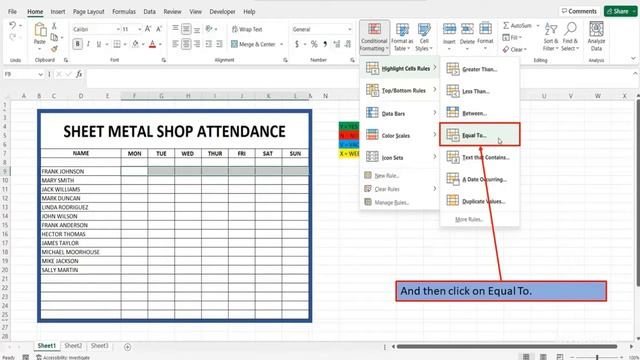Click Increase Decimal icon
The image size is (640, 360).
click(336, 44)
